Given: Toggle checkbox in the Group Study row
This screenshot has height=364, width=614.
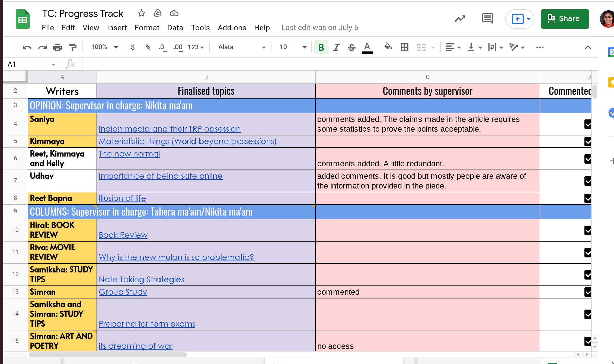Looking at the screenshot, I should tap(588, 292).
